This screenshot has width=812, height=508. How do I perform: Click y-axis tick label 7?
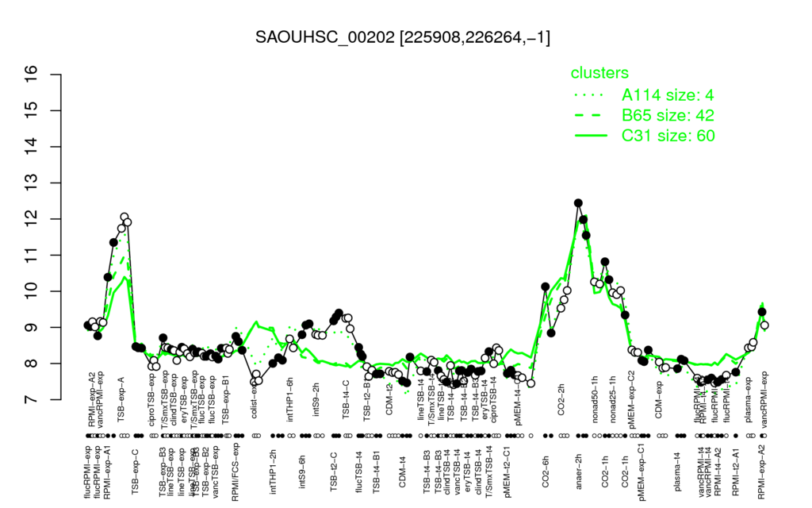(x=32, y=400)
